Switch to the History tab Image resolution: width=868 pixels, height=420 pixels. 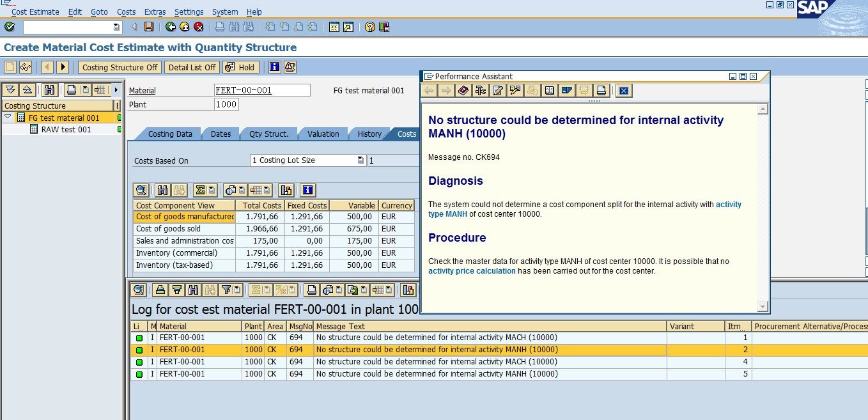coord(369,134)
